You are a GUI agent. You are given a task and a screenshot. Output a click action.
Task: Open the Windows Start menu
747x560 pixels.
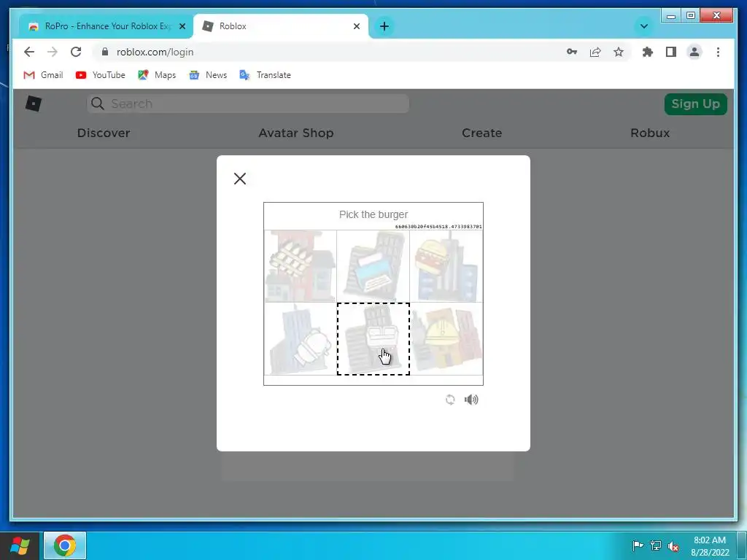pyautogui.click(x=20, y=545)
